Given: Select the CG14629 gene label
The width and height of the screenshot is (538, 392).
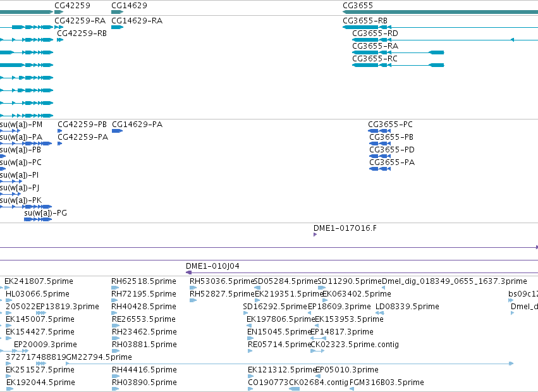Looking at the screenshot, I should point(130,6).
